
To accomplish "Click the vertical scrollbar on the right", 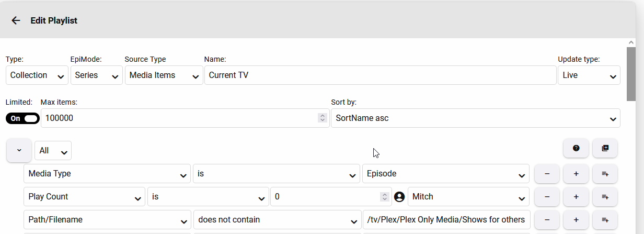I will tap(631, 73).
